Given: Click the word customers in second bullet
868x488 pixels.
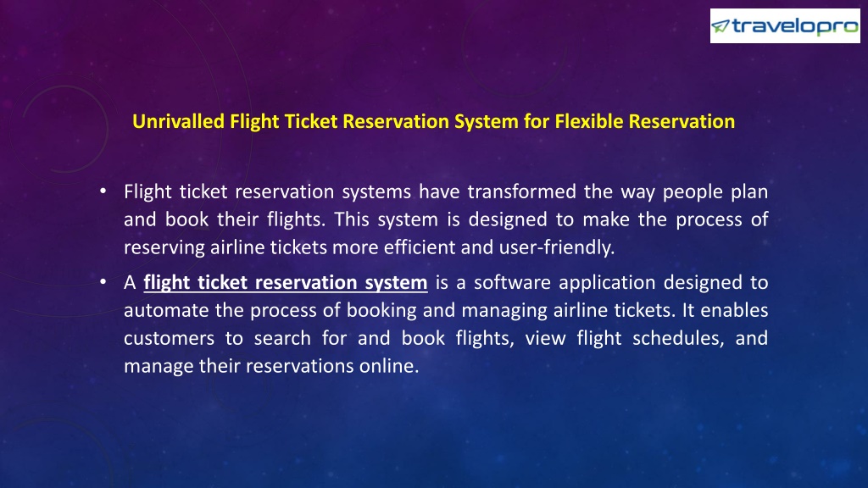Looking at the screenshot, I should coord(169,338).
